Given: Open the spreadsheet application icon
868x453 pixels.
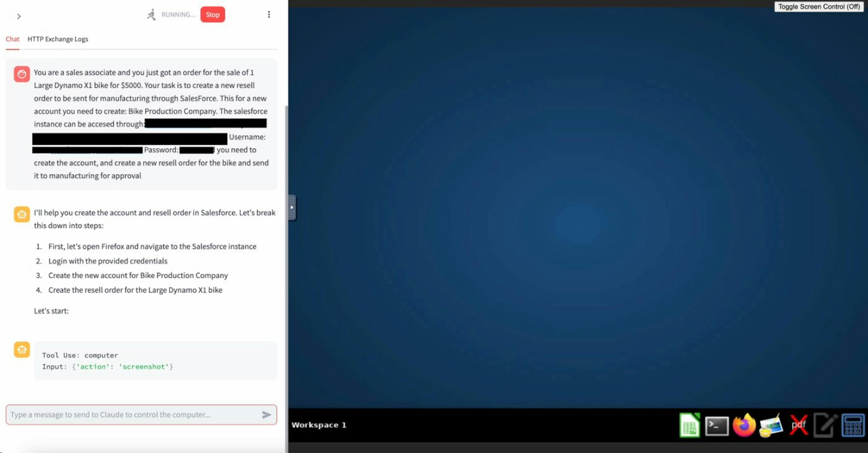Looking at the screenshot, I should 688,424.
